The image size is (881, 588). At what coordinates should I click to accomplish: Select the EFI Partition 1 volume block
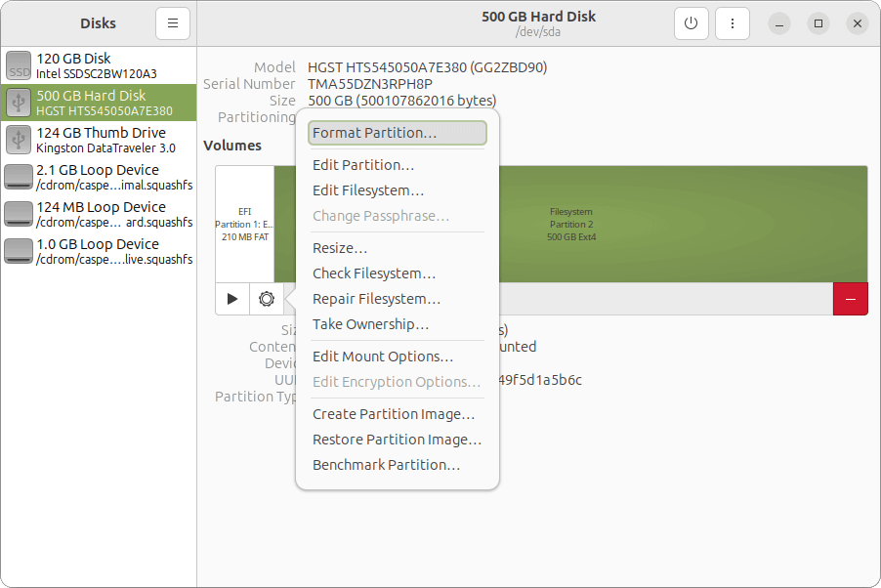click(x=244, y=224)
